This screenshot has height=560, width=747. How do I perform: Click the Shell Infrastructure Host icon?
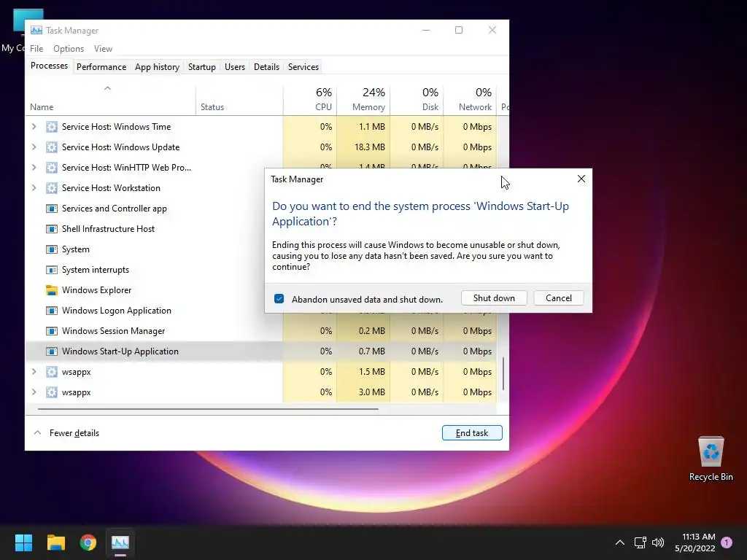(52, 229)
